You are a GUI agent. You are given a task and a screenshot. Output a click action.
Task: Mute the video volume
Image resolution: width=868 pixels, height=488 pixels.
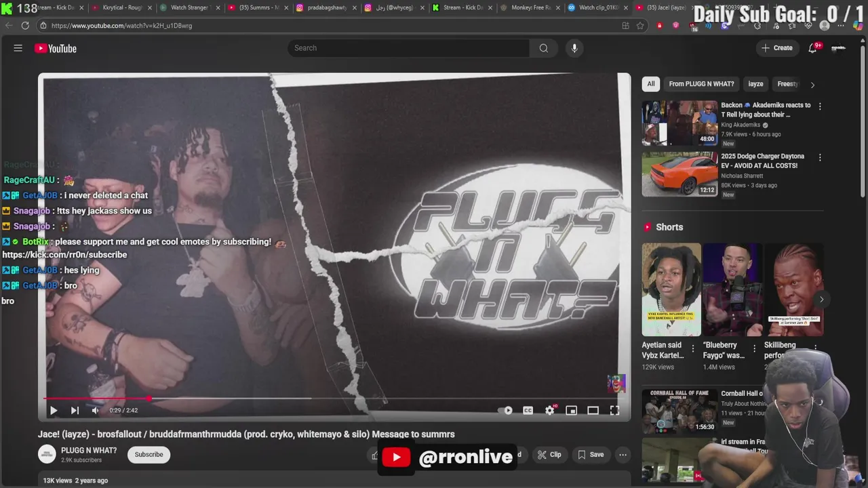95,410
